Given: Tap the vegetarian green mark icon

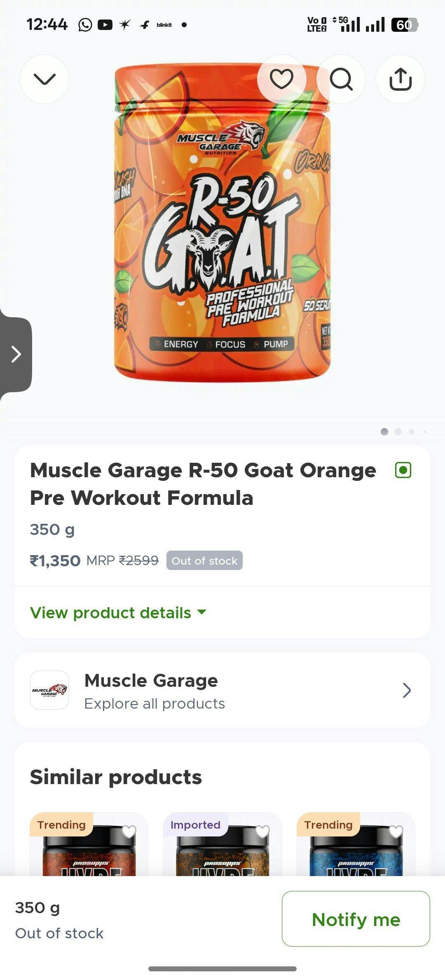Looking at the screenshot, I should [403, 470].
